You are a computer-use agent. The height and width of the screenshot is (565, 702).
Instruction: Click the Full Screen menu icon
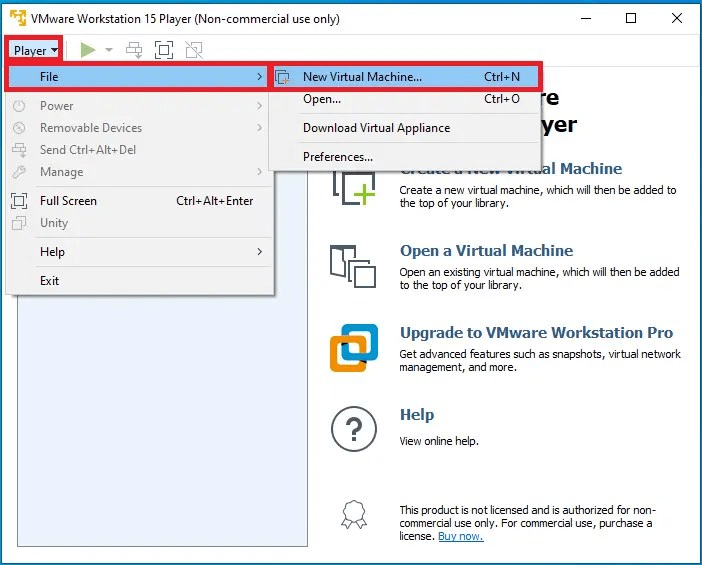[19, 201]
